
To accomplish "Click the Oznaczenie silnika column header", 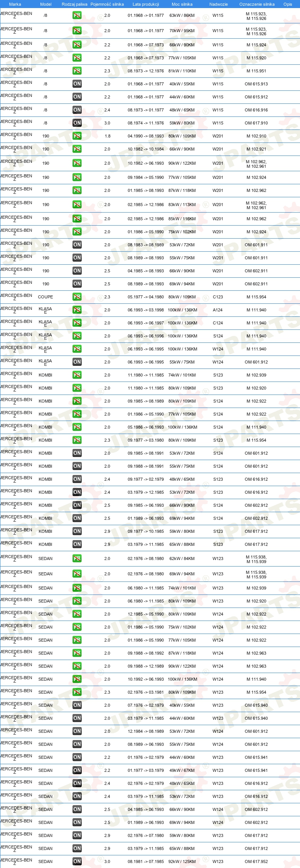I will 257,4.
